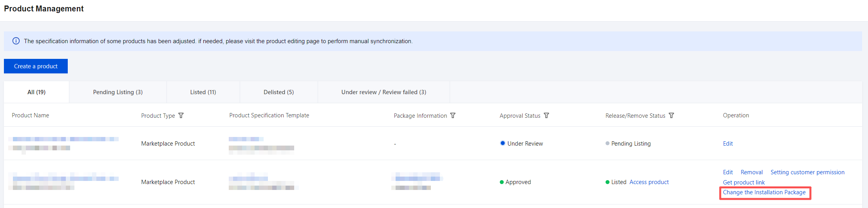868x208 pixels.
Task: Show the Delisted (5) tab
Action: 278,92
